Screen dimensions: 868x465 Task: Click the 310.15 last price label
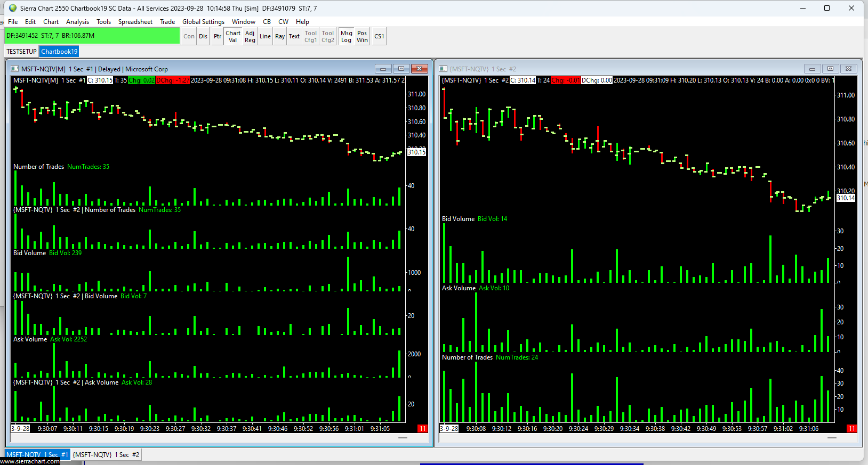tap(416, 152)
